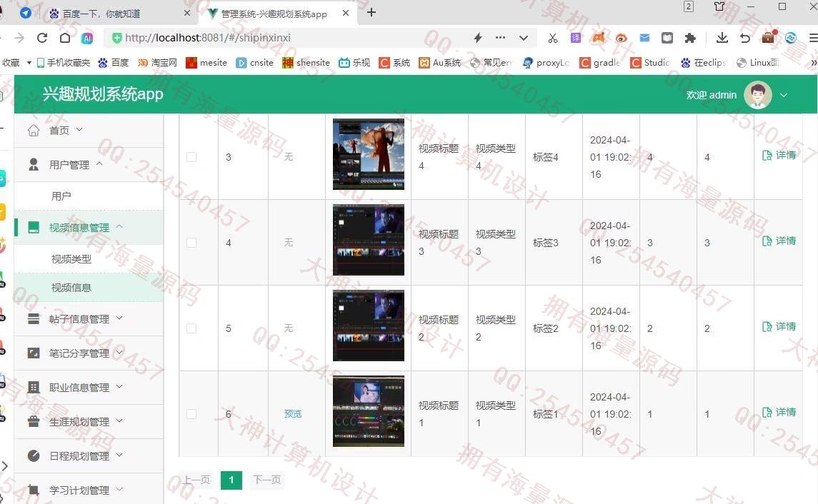
Task: Collapse 视频信息管理 with its chevron
Action: coord(119,226)
